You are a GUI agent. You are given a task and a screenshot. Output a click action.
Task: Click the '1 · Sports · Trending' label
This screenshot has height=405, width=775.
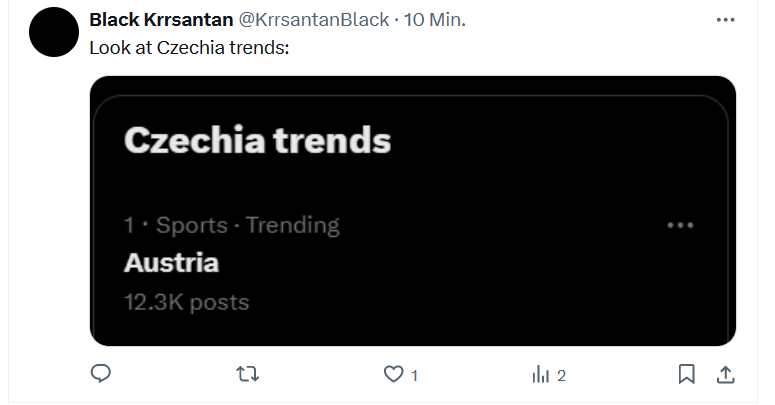coord(232,226)
